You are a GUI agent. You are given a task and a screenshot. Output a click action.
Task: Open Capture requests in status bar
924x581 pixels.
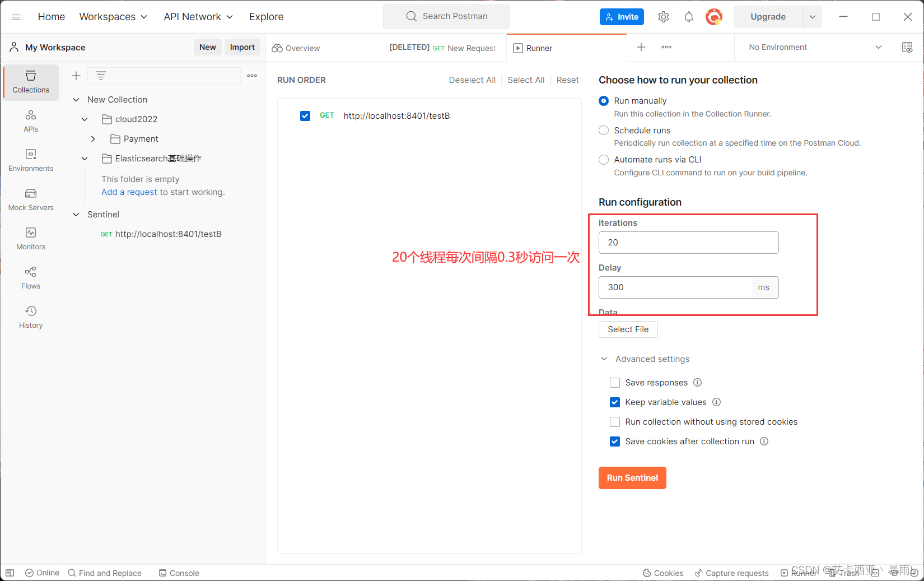point(731,573)
